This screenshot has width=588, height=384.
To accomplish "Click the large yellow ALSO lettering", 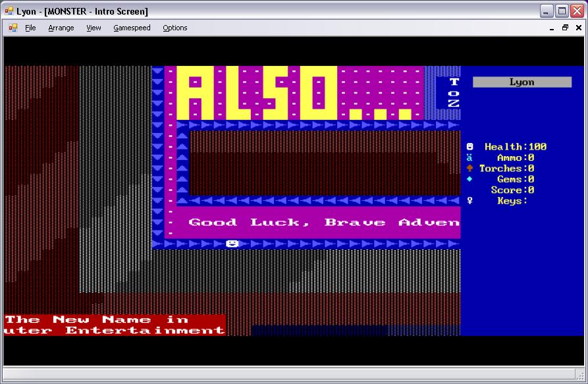I will (257, 93).
